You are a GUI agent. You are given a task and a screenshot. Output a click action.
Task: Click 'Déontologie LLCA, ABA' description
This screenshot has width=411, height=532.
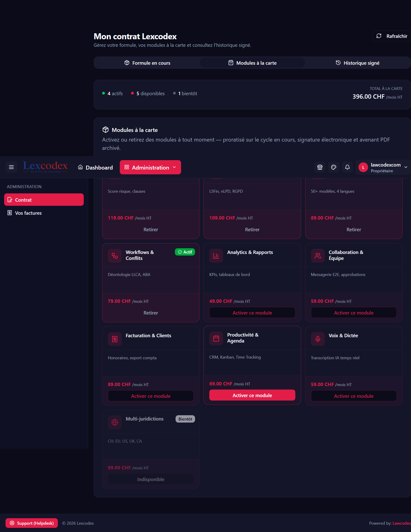(x=129, y=275)
